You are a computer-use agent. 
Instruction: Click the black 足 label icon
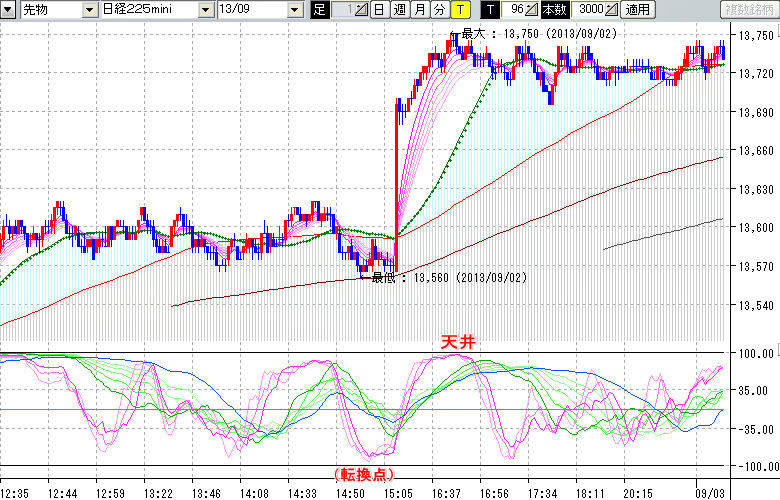(319, 10)
